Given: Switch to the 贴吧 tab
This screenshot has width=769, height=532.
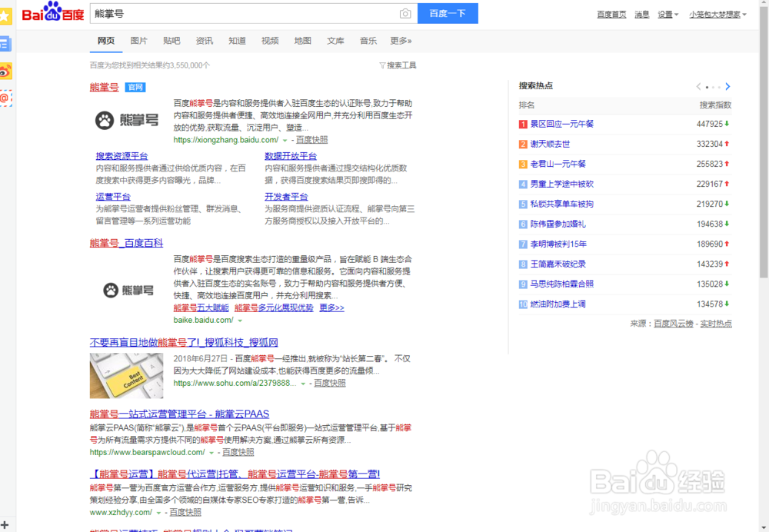Looking at the screenshot, I should pos(171,41).
